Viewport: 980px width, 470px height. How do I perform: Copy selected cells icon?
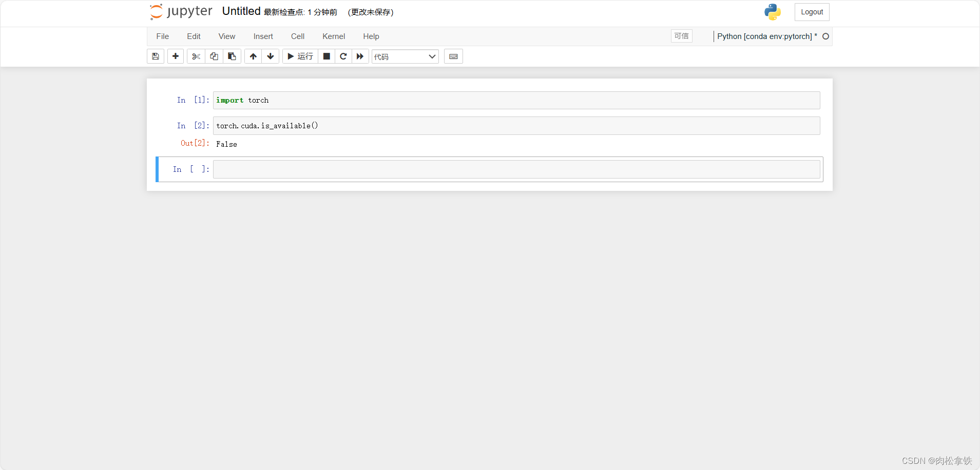click(x=214, y=56)
